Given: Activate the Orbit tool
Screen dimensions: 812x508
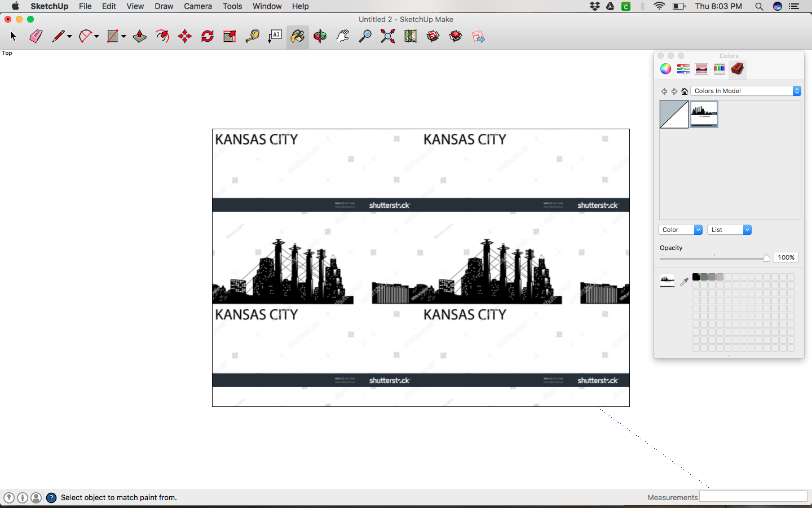Looking at the screenshot, I should [320, 37].
